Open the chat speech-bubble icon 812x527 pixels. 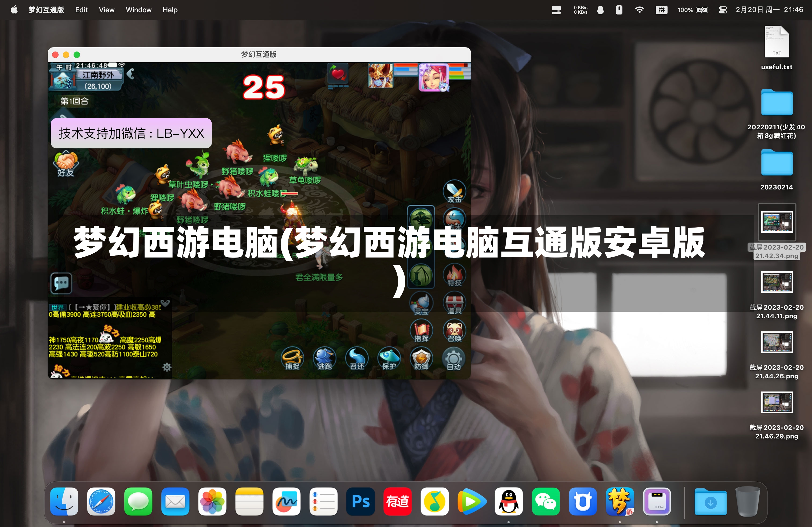point(61,283)
